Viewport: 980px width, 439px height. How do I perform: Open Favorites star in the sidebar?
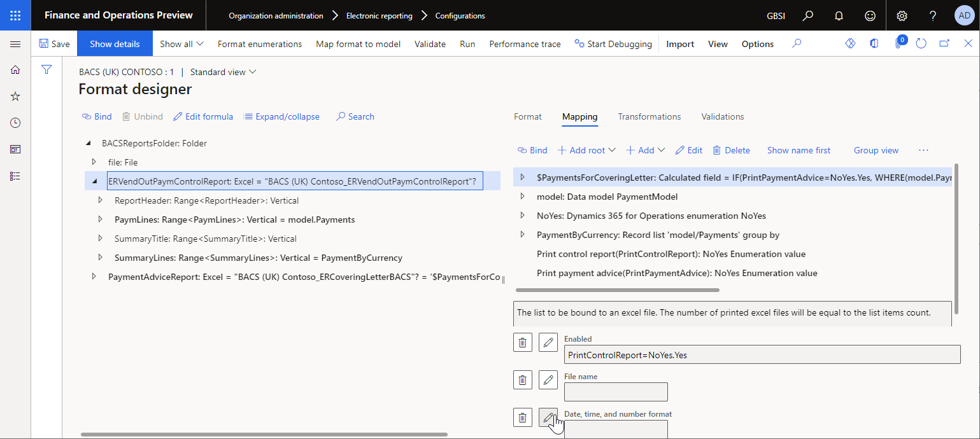point(15,97)
